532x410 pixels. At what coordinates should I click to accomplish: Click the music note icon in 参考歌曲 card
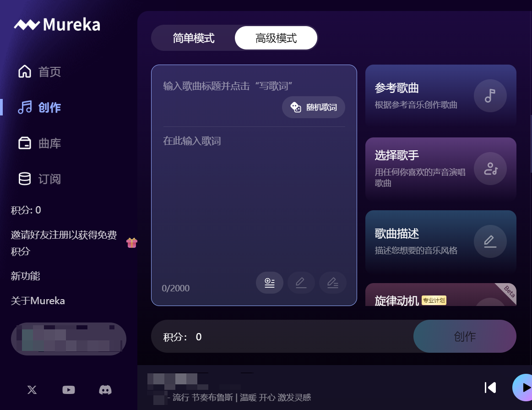point(490,96)
